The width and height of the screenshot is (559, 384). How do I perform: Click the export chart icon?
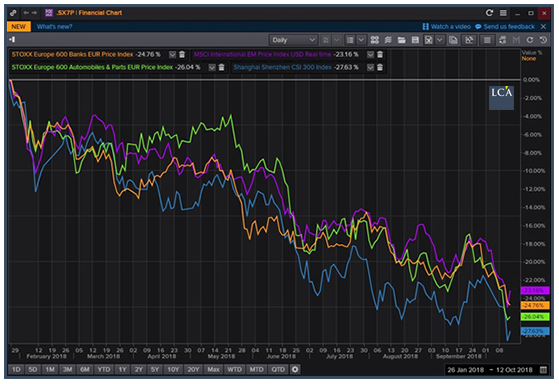(x=429, y=40)
